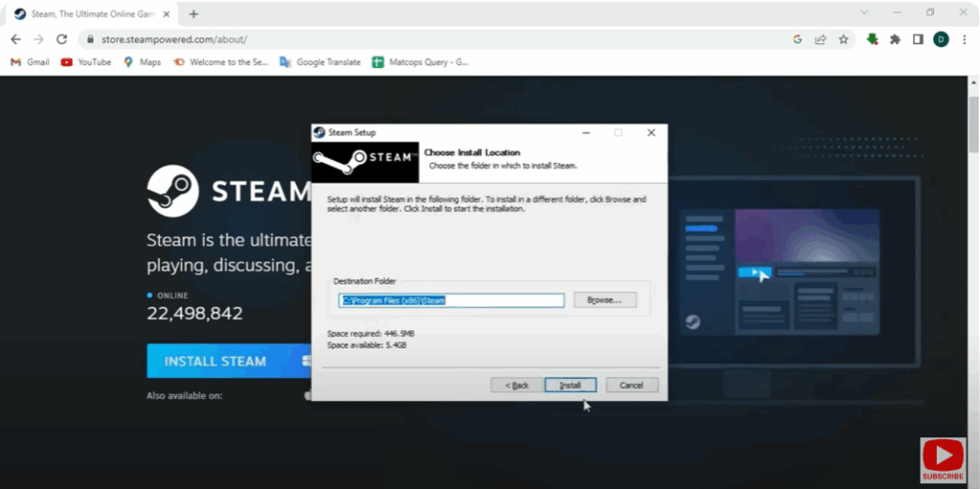Open the Extensions puzzle icon
This screenshot has width=980, height=489.
pos(895,39)
